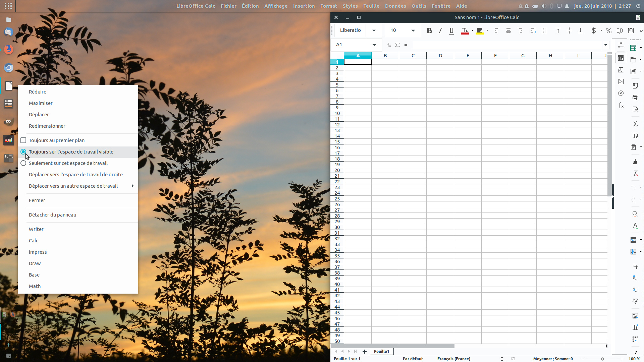Image resolution: width=644 pixels, height=362 pixels.
Task: Choose Impress from the context menu
Action: [38, 252]
